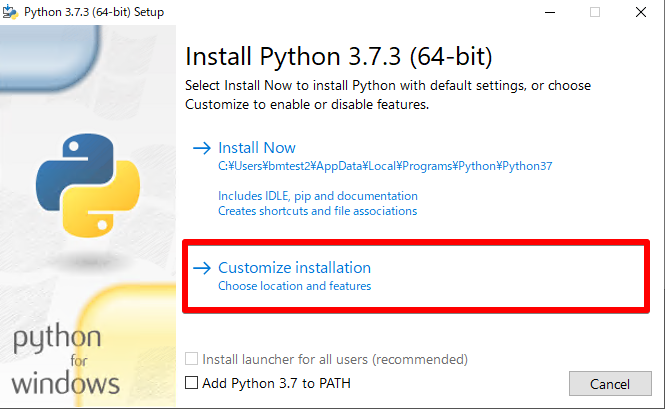
Task: Close the Python Setup window
Action: tap(641, 12)
